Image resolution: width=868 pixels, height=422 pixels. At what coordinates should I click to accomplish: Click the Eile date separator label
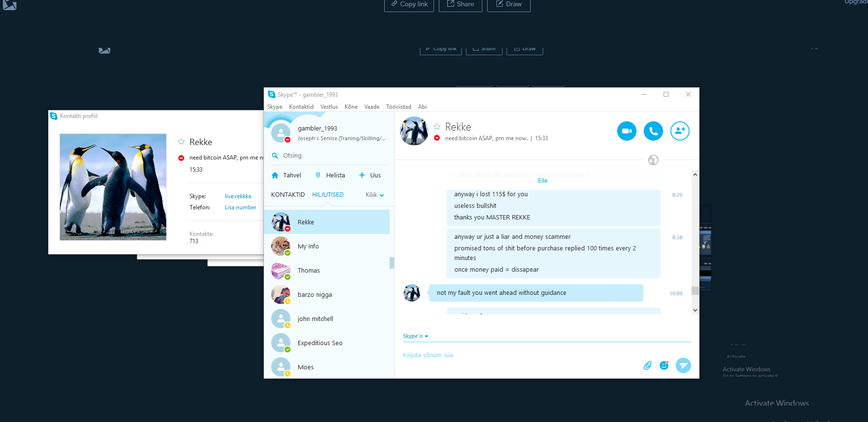click(x=543, y=181)
